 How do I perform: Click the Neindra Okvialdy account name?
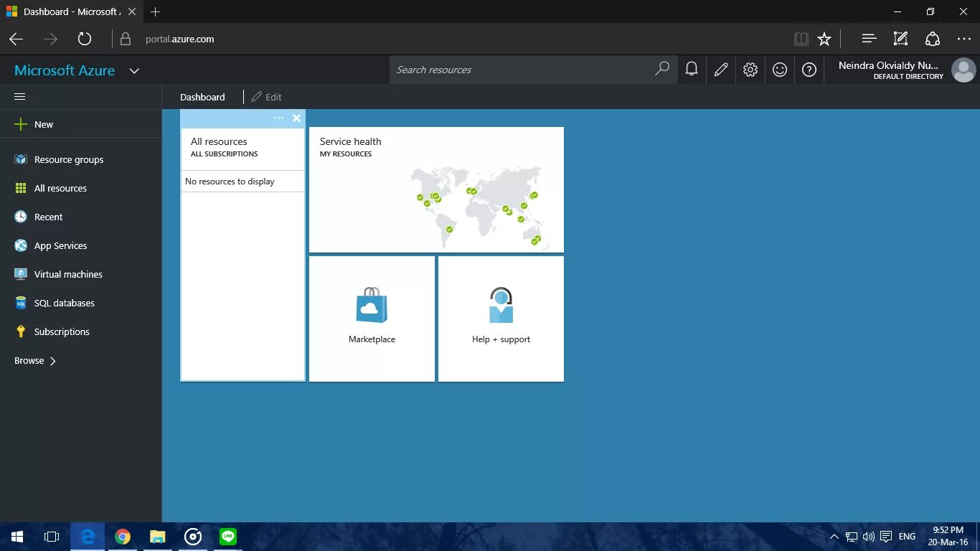[888, 65]
